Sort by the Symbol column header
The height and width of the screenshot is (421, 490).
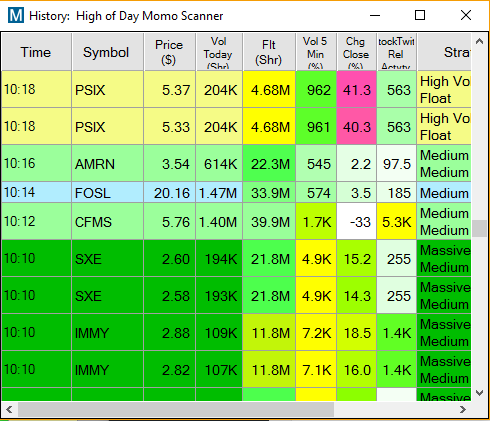108,52
